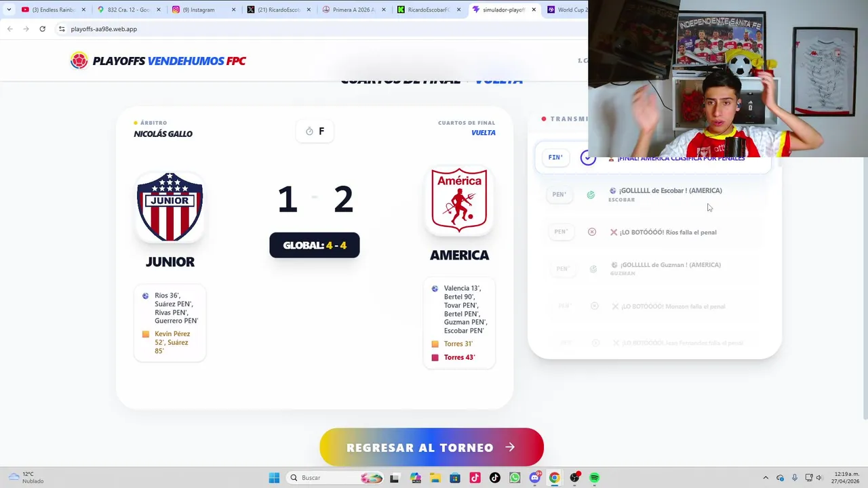Go back in browser history

point(9,28)
